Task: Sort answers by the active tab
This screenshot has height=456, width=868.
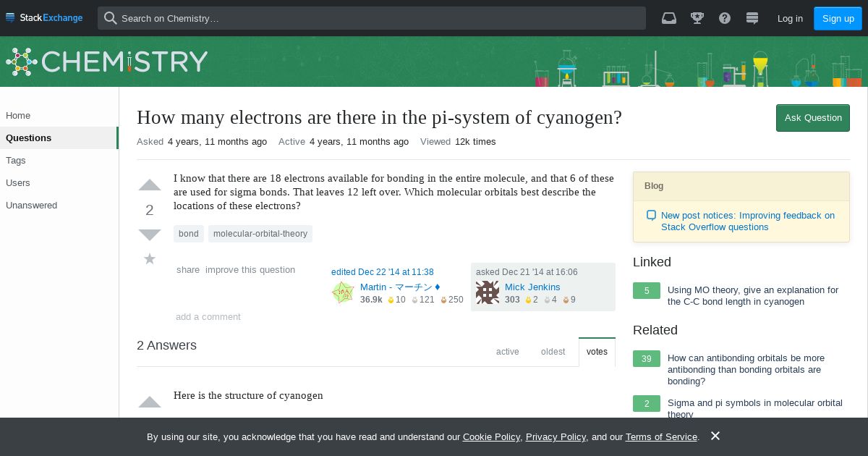Action: [x=508, y=352]
